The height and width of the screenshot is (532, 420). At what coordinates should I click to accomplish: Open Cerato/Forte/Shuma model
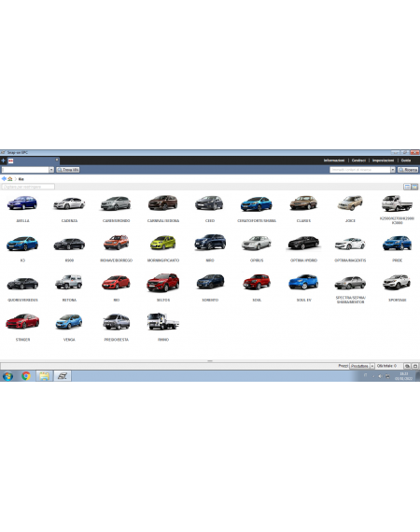(x=257, y=203)
